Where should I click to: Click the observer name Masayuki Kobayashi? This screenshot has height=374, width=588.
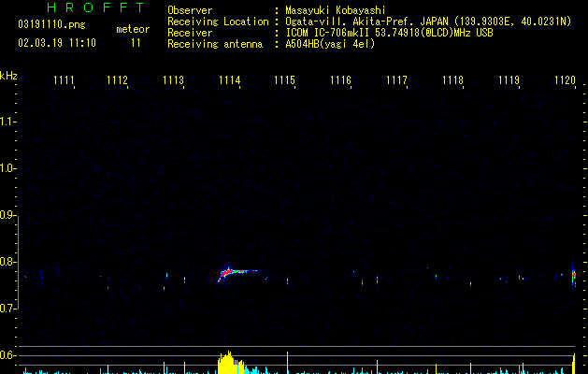point(336,10)
